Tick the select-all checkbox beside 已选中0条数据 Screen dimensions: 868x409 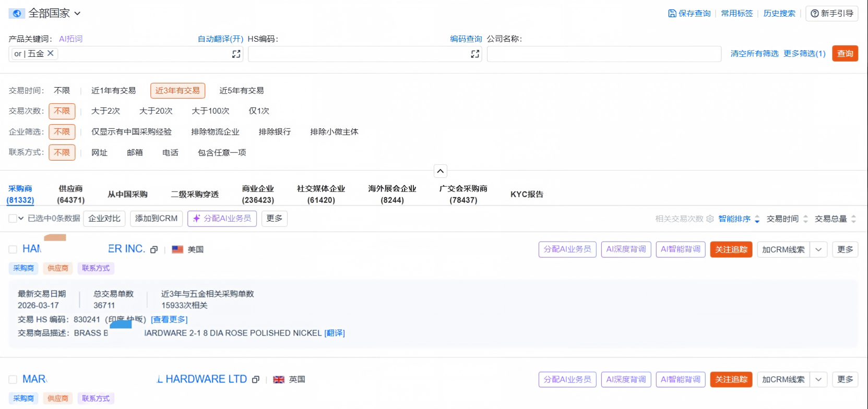click(13, 219)
